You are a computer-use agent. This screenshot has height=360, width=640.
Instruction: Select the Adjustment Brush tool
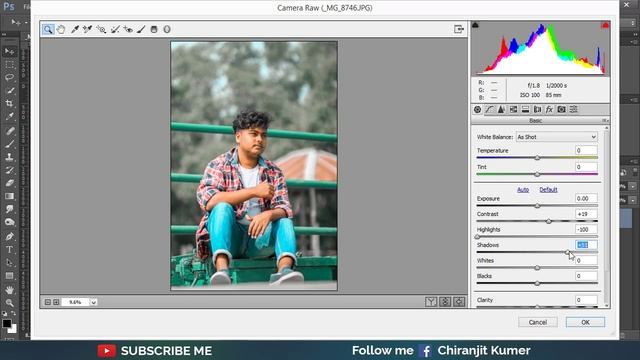pos(141,29)
